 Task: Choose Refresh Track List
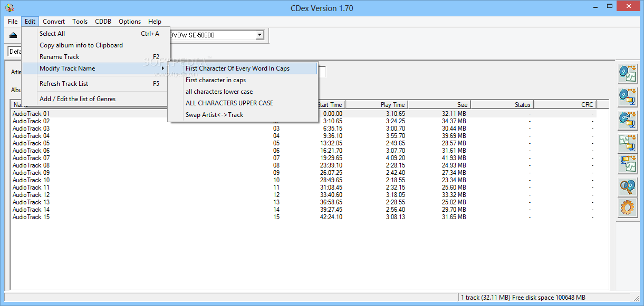pos(96,84)
